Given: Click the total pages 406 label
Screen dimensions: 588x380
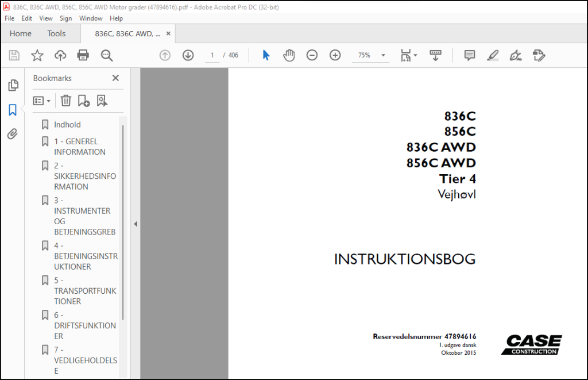Looking at the screenshot, I should (x=233, y=55).
